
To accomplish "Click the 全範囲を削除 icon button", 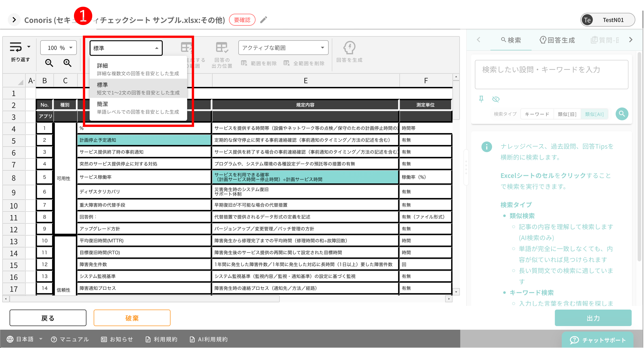I will (x=287, y=63).
